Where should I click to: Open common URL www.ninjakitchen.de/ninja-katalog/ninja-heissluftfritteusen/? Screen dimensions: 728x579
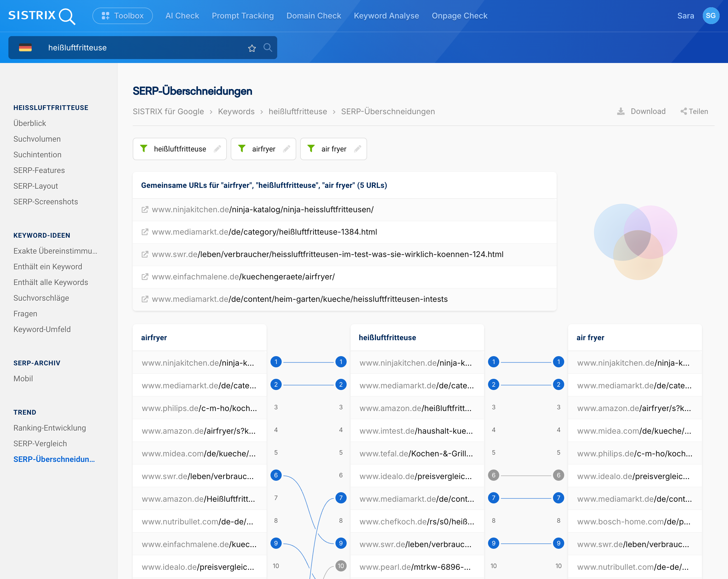(263, 210)
